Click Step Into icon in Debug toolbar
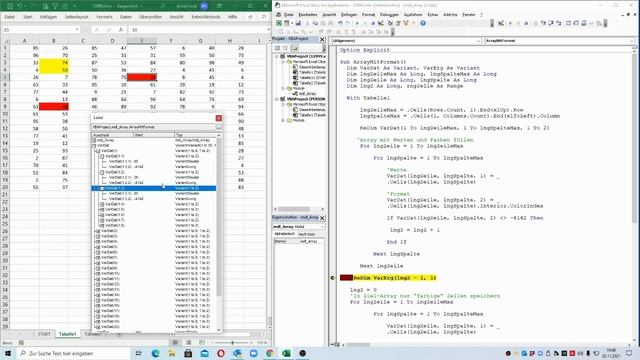 [543, 23]
